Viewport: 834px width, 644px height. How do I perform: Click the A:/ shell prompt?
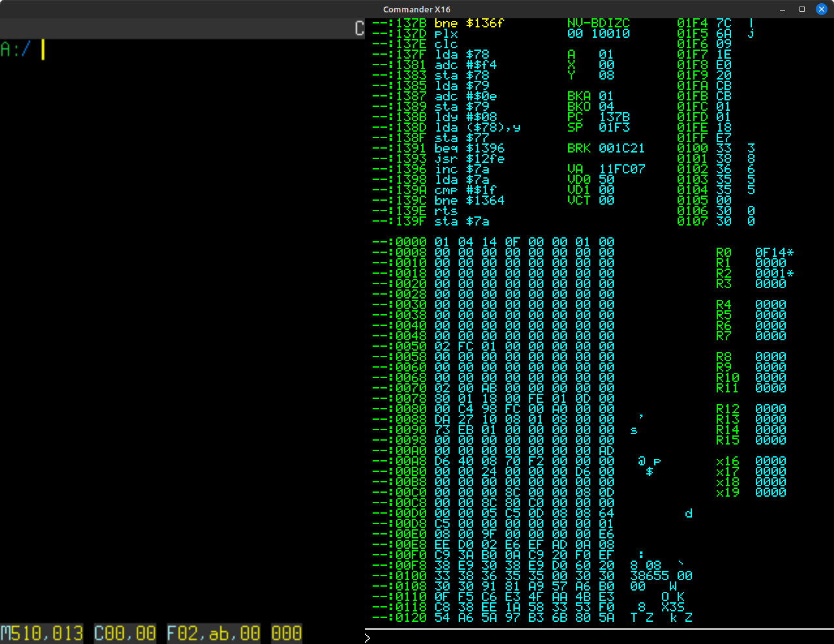[16, 50]
